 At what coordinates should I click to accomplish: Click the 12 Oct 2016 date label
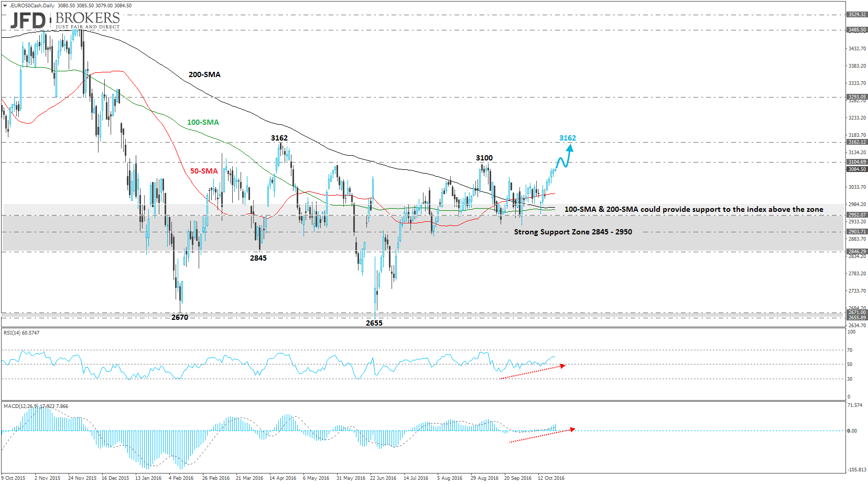[551, 478]
